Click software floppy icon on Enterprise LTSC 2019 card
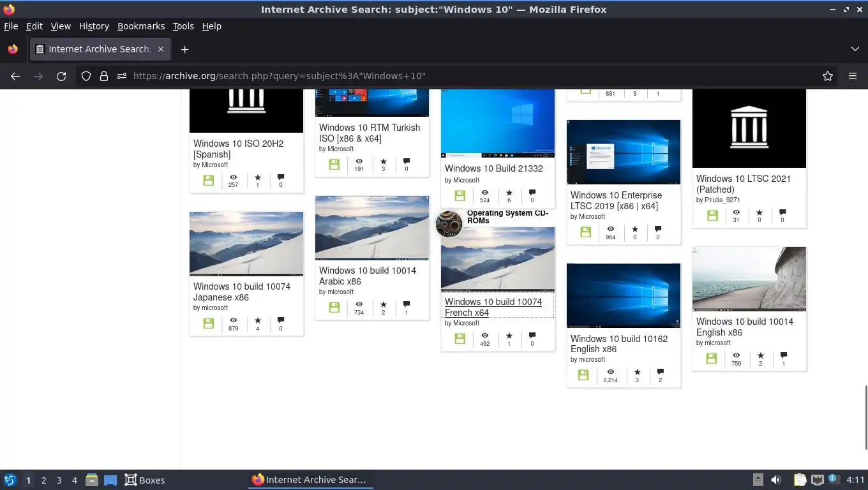Viewport: 868px width, 490px height. [x=585, y=232]
